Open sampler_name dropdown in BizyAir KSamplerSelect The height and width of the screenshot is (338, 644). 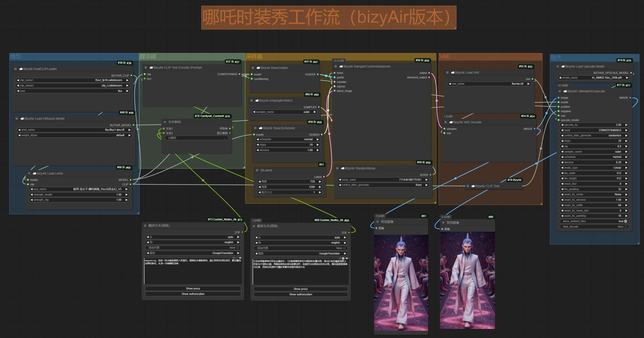284,112
